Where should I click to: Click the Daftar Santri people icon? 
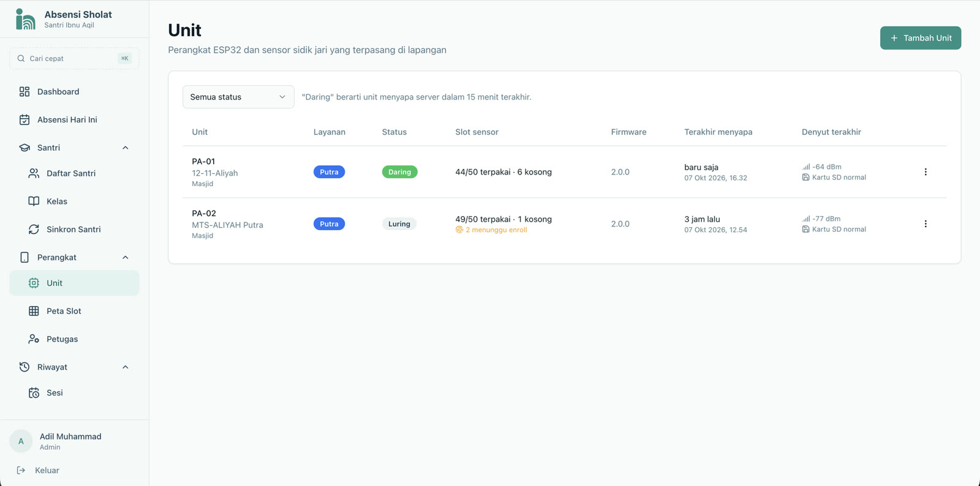pos(34,173)
